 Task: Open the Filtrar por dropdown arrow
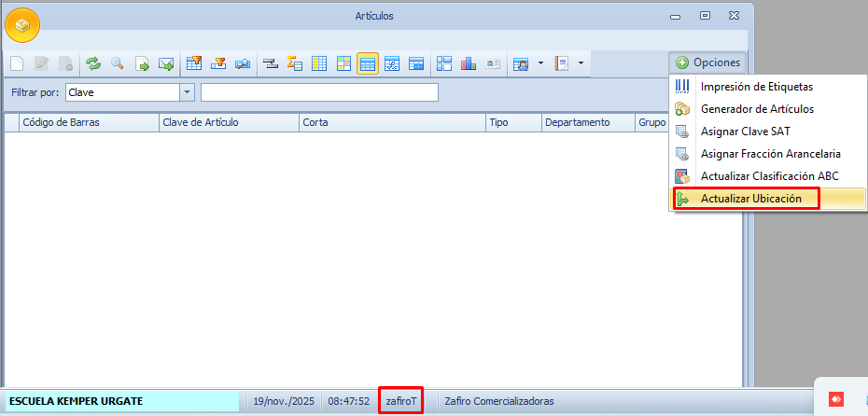click(188, 92)
